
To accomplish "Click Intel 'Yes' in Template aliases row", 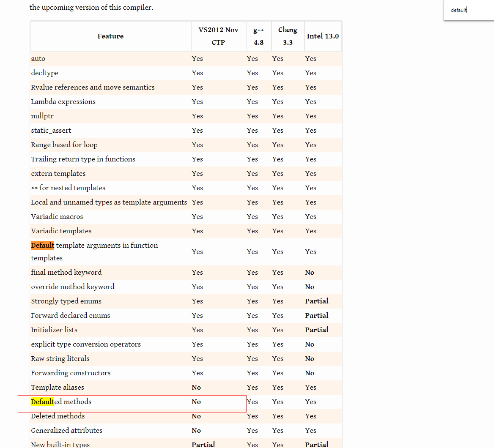I will coord(310,388).
